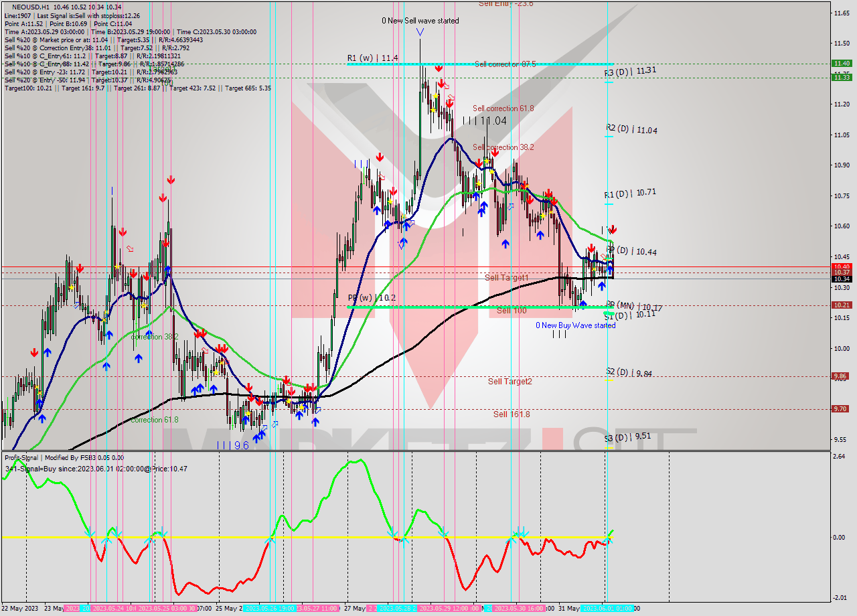857x616 pixels.
Task: Click the 'PP (MN) | 10.17' pivot label
Action: point(633,306)
